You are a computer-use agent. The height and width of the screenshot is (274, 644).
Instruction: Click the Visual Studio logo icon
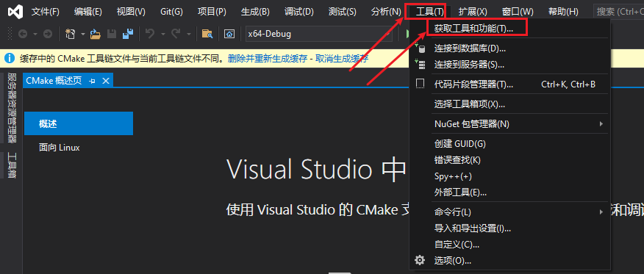[15, 11]
